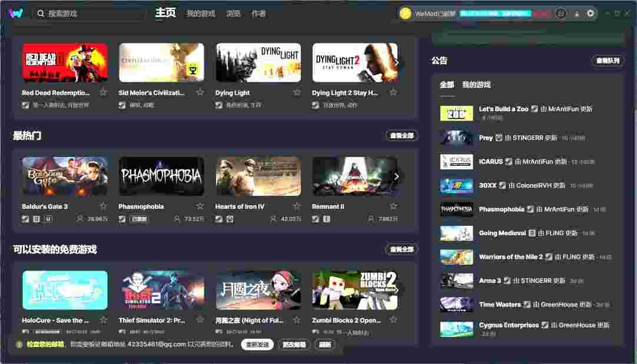Open the Thief Simulator 2 cover image
The height and width of the screenshot is (364, 637).
(x=161, y=290)
